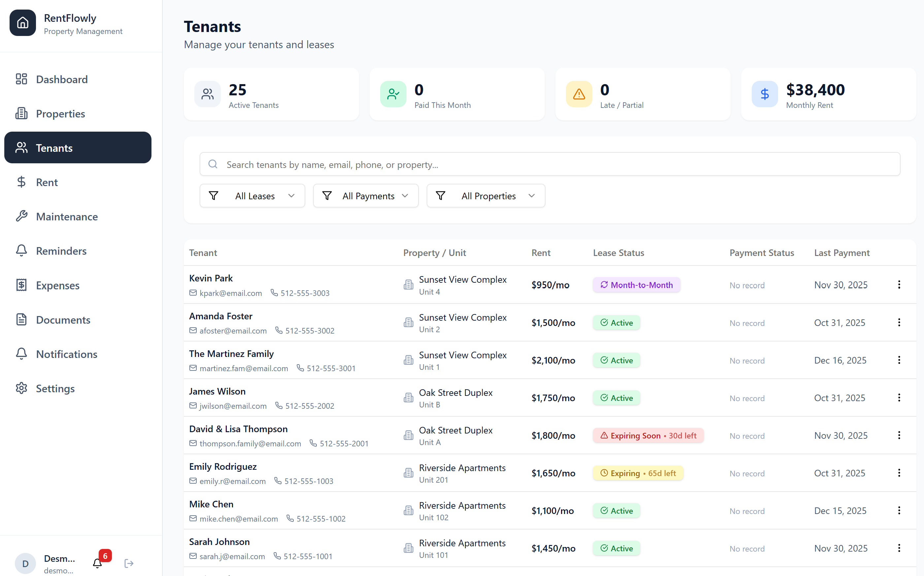Open the All Payments filter dropdown

coord(365,196)
